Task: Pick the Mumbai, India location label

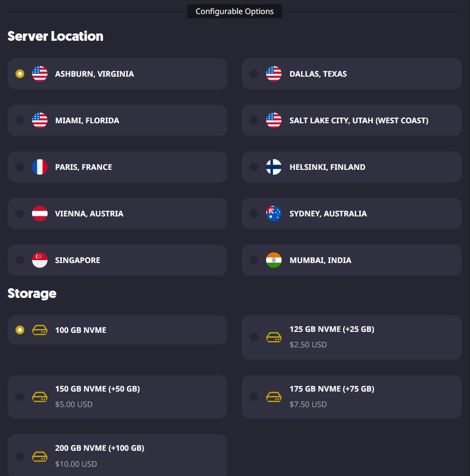Action: (320, 260)
